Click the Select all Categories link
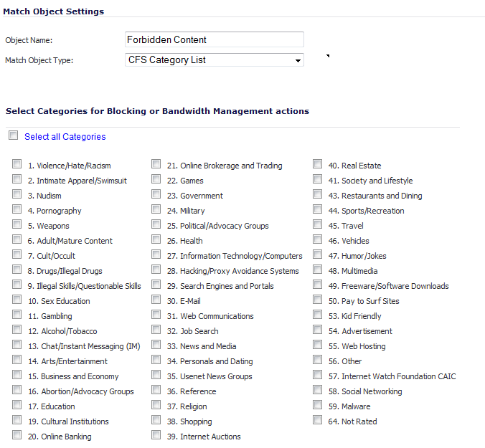The height and width of the screenshot is (448, 485). click(65, 137)
